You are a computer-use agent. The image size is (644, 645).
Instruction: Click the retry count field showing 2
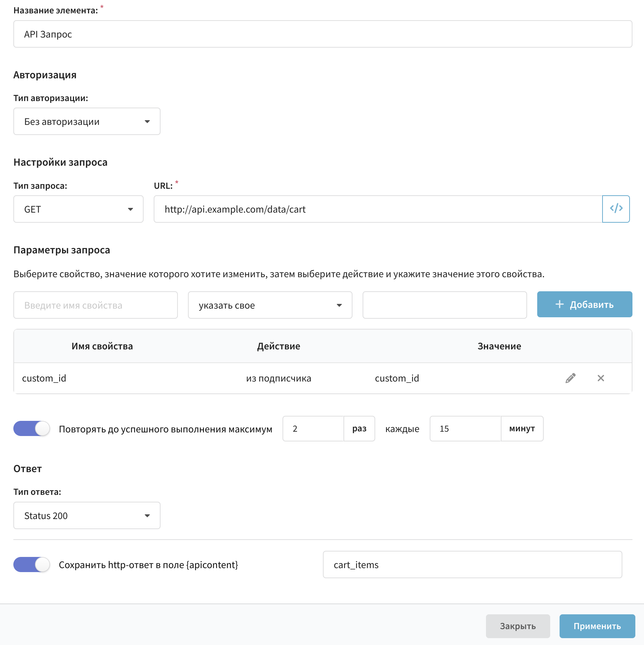[x=313, y=428]
